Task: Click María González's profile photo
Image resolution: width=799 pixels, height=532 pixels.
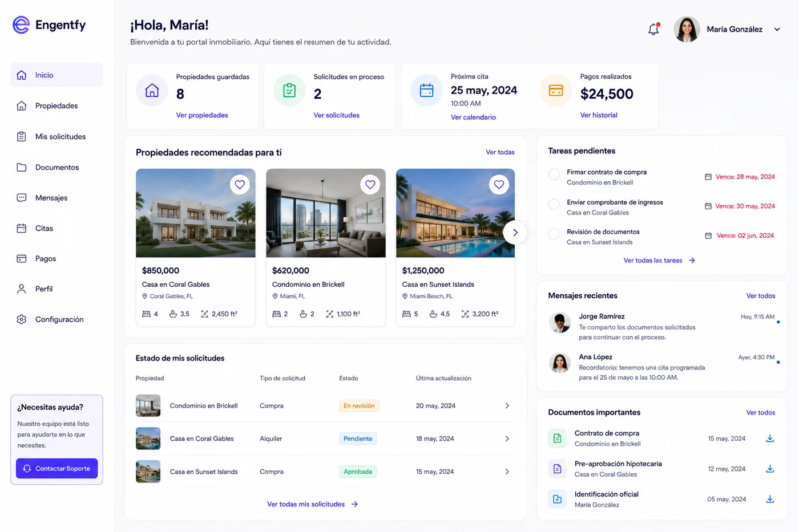Action: pos(687,29)
